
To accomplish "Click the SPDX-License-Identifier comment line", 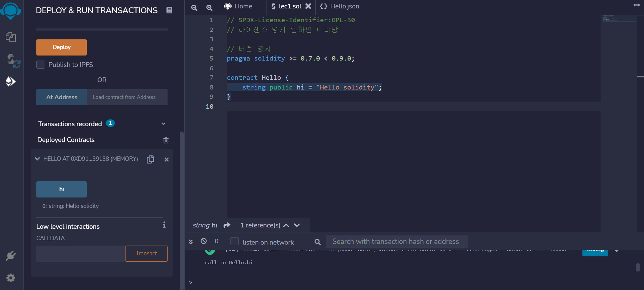I will click(x=291, y=20).
